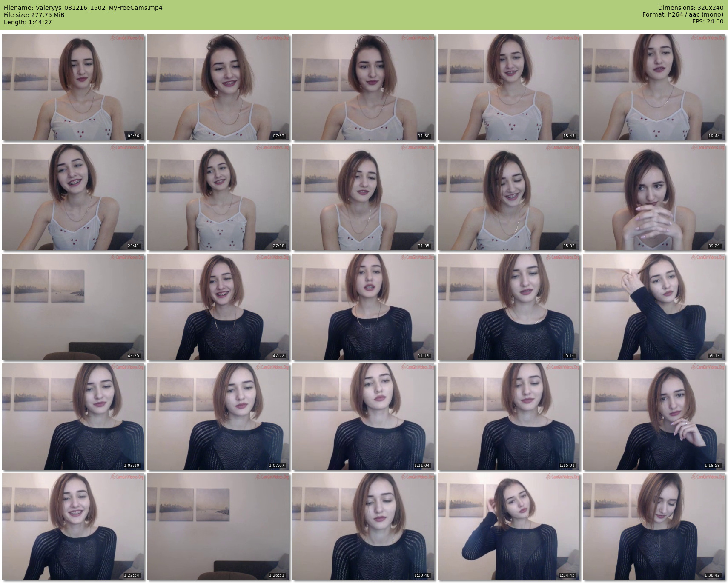Select the thumbnail timestamped 1:18:58
This screenshot has width=728, height=583.
point(654,417)
